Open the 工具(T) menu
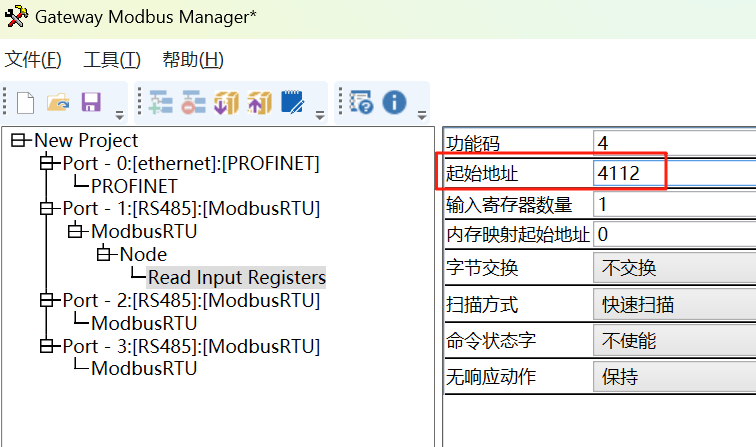The width and height of the screenshot is (756, 447). (112, 60)
